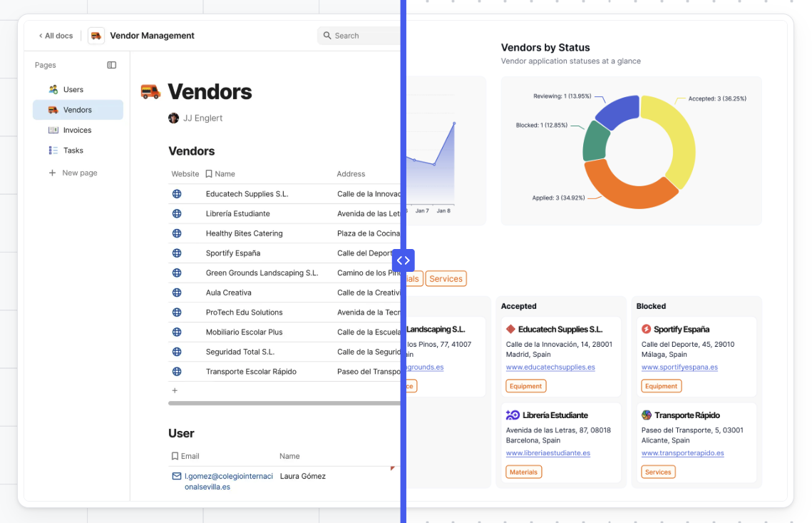Click Materials tag on Librería Estudiante card
The image size is (812, 523).
pyautogui.click(x=523, y=472)
